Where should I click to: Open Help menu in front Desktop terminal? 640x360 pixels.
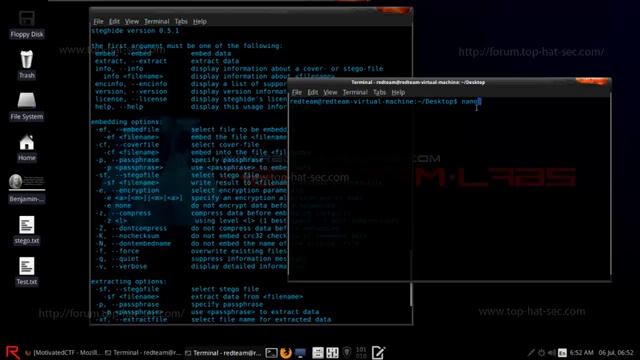(x=398, y=92)
